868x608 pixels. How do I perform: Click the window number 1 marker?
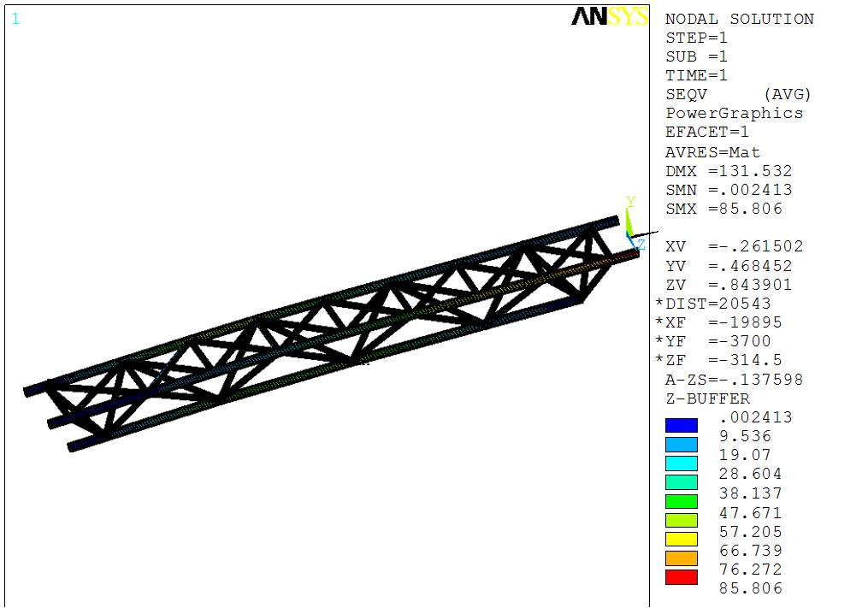(x=15, y=18)
